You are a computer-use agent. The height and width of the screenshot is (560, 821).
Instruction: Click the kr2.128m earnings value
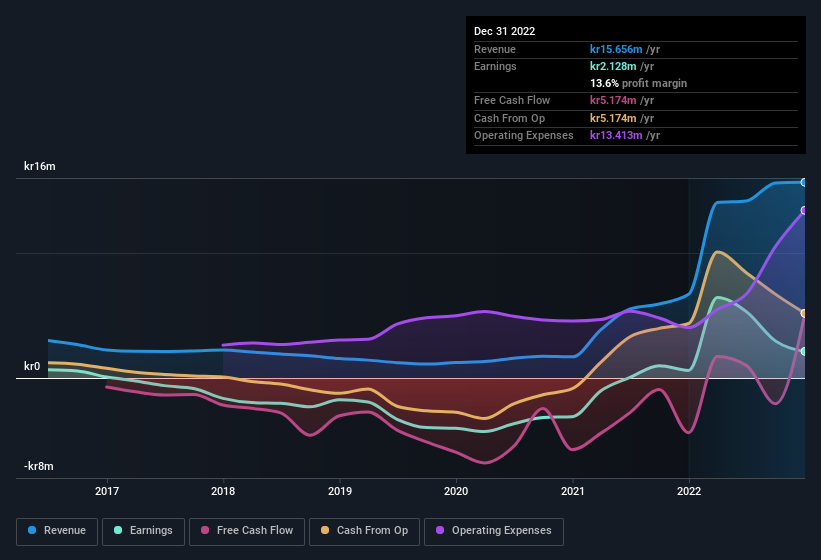tap(613, 66)
